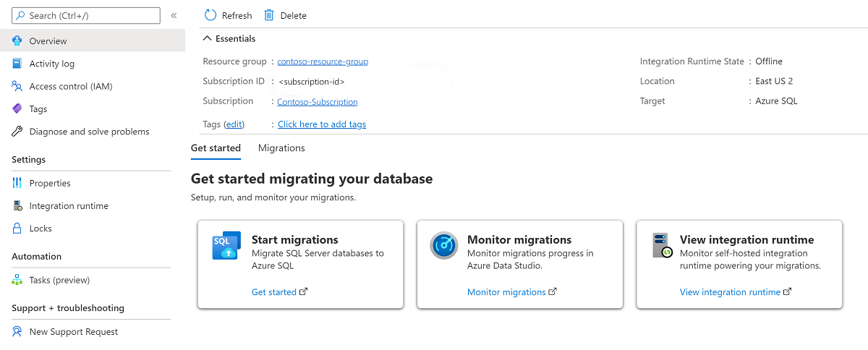Click the Integration runtime sidebar icon
868x350 pixels.
pos(17,206)
